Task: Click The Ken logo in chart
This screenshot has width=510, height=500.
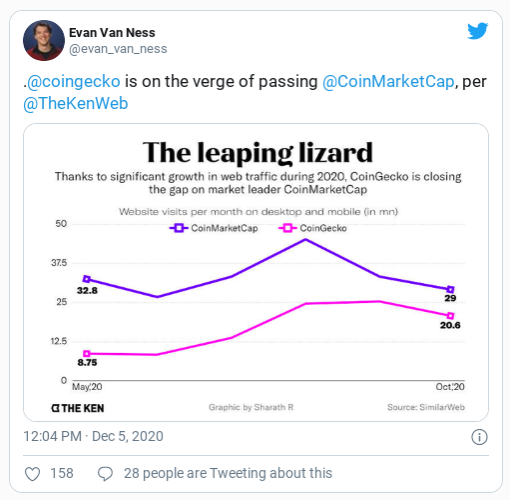Action: click(x=78, y=408)
